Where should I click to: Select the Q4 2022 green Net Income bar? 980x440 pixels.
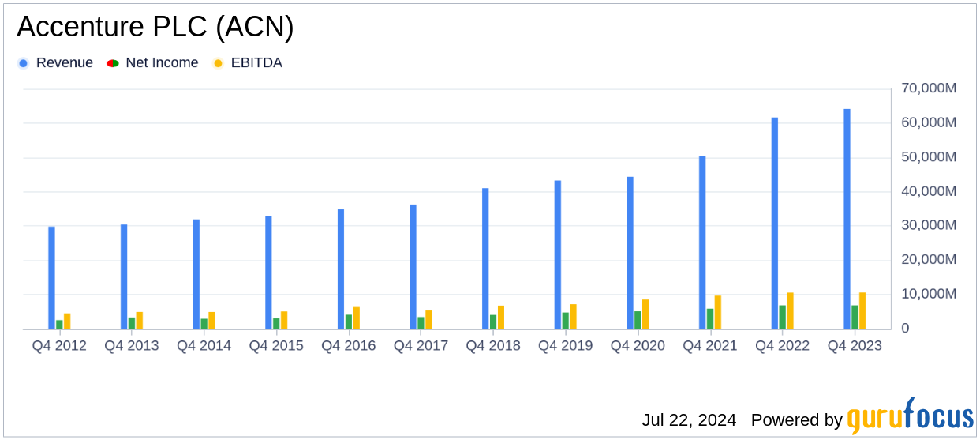coord(783,318)
